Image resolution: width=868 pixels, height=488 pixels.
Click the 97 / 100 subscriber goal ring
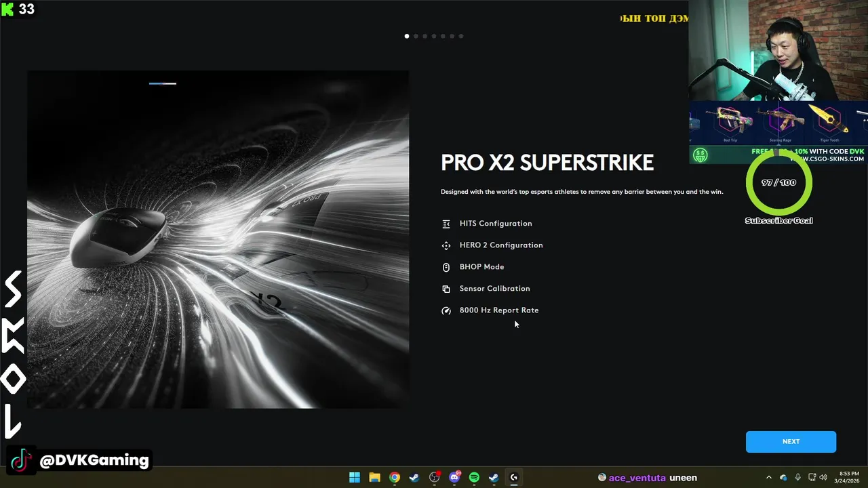(x=778, y=182)
